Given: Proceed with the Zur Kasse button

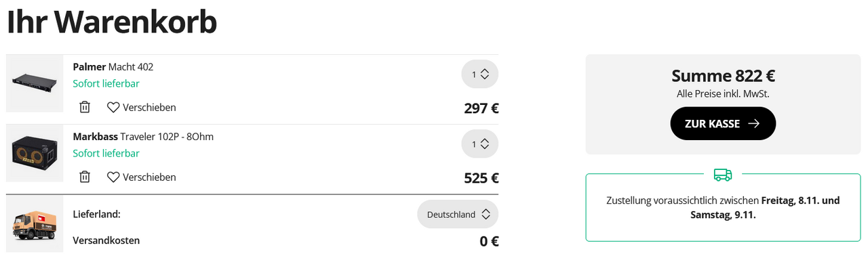Looking at the screenshot, I should tap(723, 123).
